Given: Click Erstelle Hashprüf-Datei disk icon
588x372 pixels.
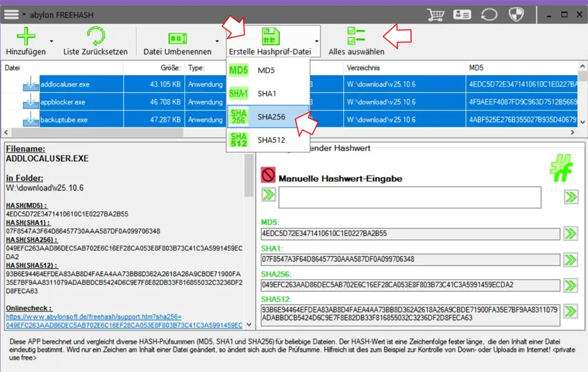Looking at the screenshot, I should tap(270, 36).
